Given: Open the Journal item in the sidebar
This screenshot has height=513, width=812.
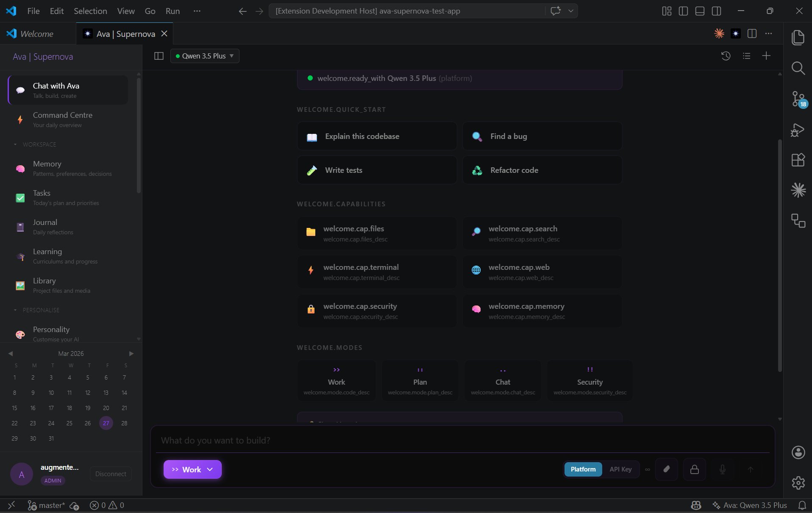Looking at the screenshot, I should pyautogui.click(x=68, y=227).
